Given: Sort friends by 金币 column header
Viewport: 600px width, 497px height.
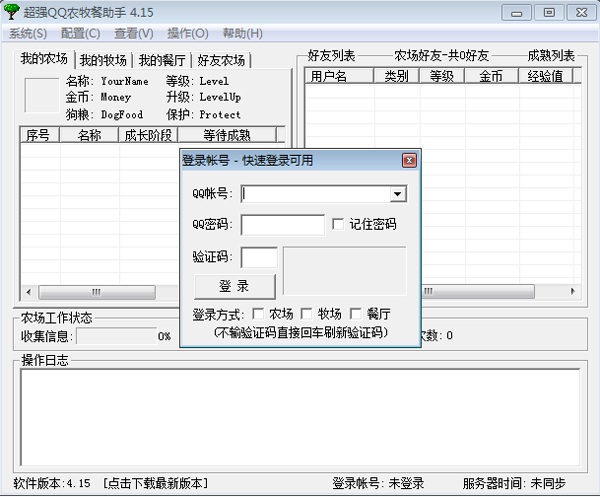Looking at the screenshot, I should pos(491,76).
